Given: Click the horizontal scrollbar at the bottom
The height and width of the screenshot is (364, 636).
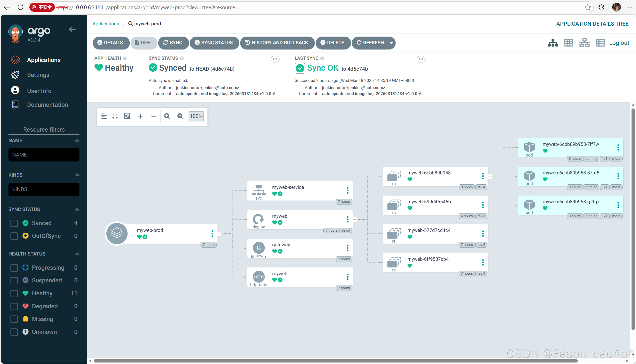Looking at the screenshot, I should point(335,361).
